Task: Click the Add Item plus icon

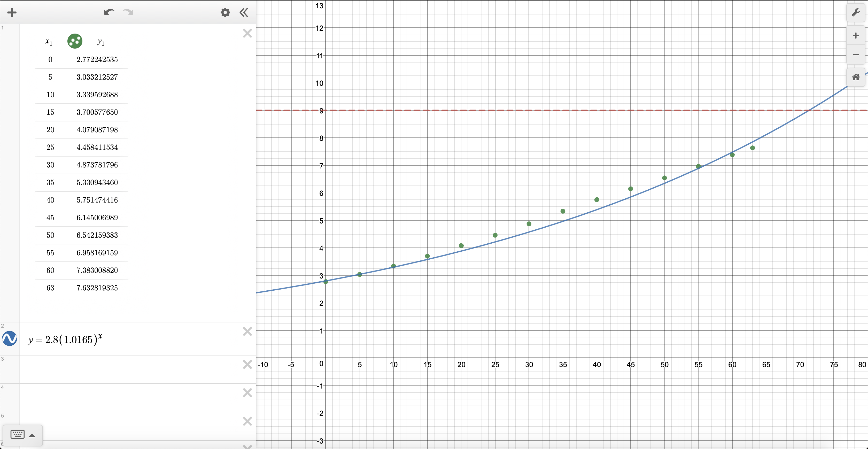Action: click(12, 13)
